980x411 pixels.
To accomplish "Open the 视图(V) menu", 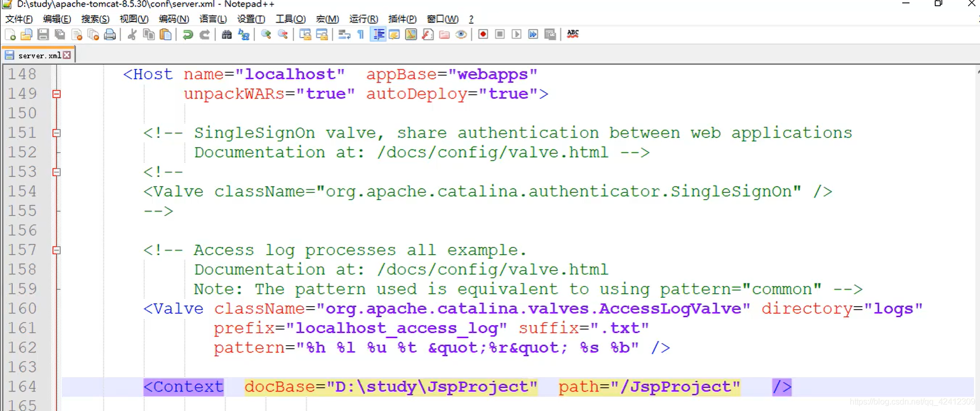I will pyautogui.click(x=134, y=19).
